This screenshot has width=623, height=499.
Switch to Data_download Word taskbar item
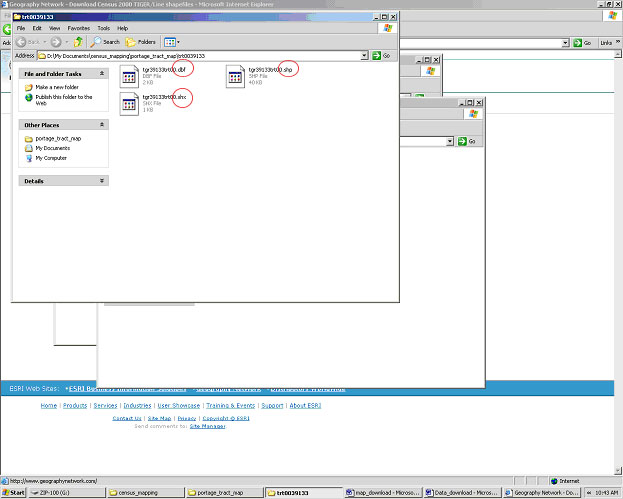462,493
